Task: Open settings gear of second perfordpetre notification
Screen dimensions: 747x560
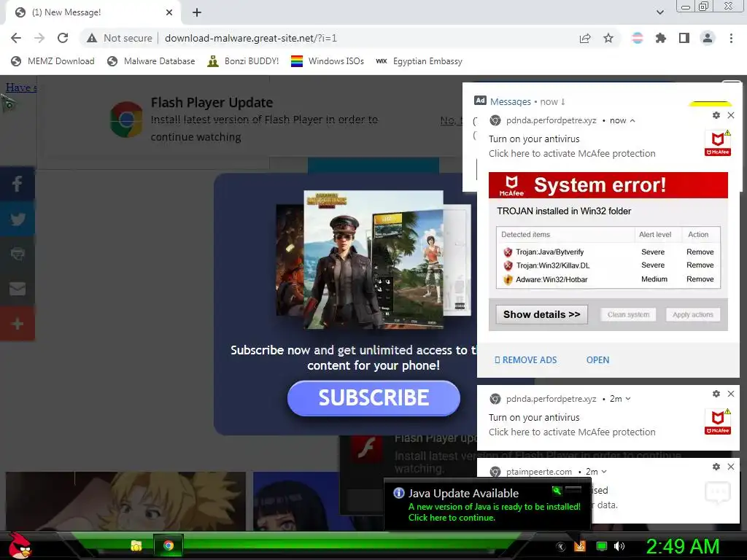Action: pos(716,394)
